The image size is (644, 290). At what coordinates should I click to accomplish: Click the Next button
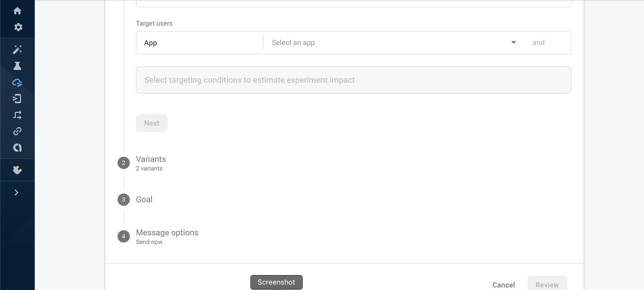(x=151, y=123)
